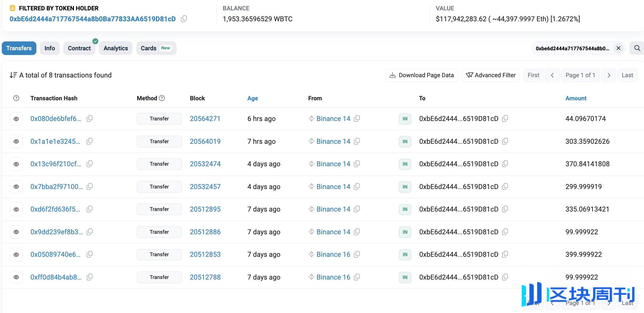This screenshot has height=313, width=644.
Task: Click Download Page Data button
Action: [x=422, y=75]
